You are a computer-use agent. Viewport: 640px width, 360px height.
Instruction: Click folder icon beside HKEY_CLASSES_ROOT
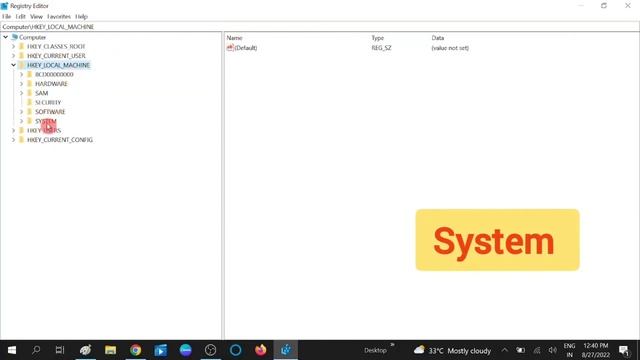[22, 47]
